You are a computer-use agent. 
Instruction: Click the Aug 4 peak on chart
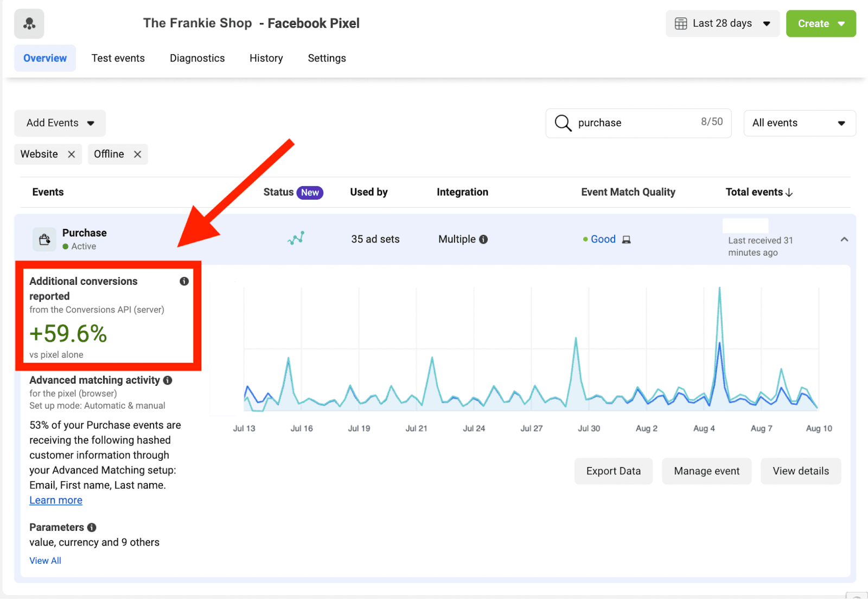click(x=720, y=289)
